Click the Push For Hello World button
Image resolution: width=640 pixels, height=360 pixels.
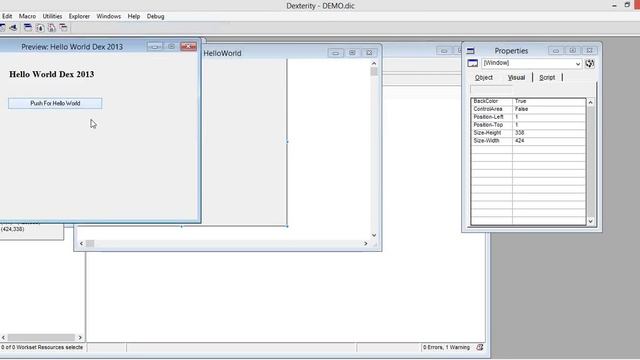click(55, 103)
